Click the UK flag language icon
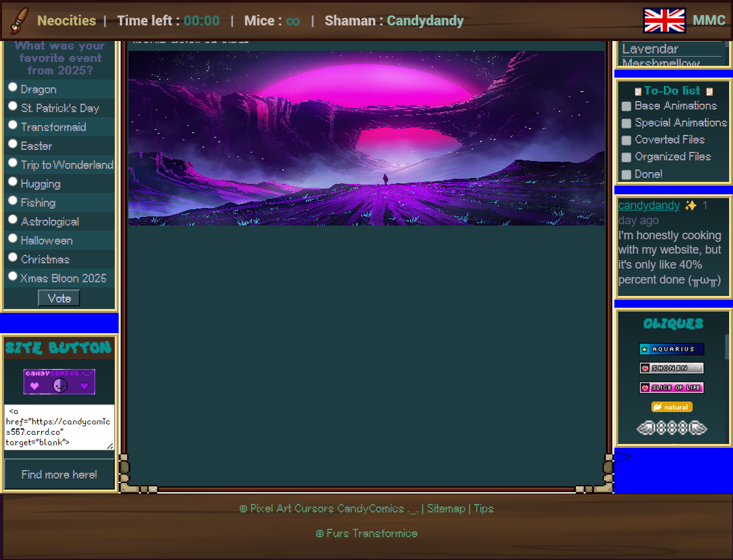This screenshot has height=560, width=733. coord(665,21)
